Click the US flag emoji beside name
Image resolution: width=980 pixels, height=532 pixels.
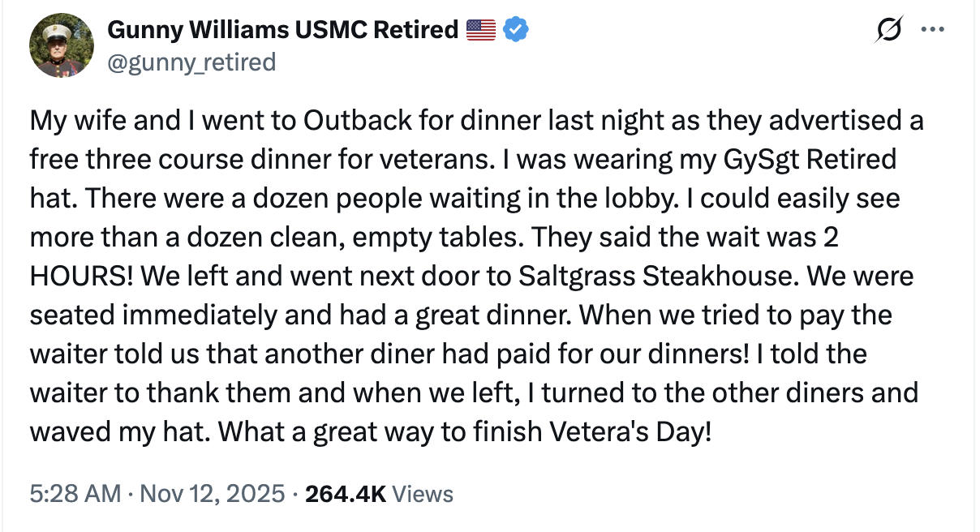point(481,31)
